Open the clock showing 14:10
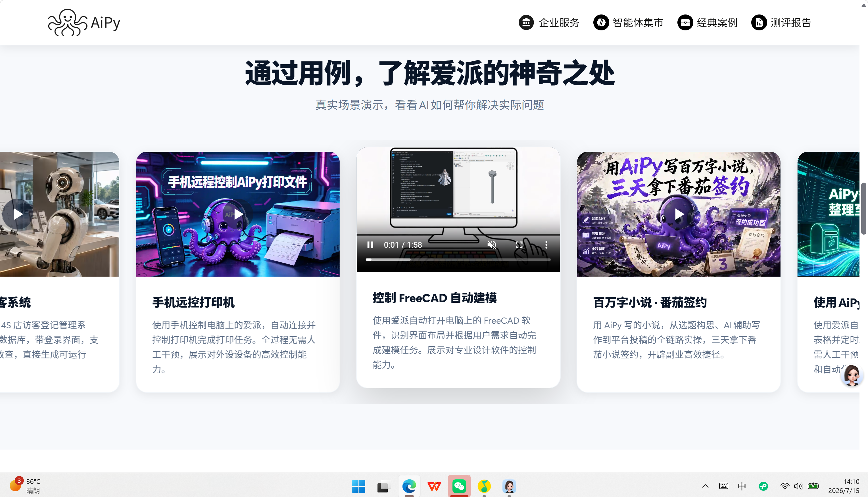This screenshot has height=497, width=868. point(843,486)
